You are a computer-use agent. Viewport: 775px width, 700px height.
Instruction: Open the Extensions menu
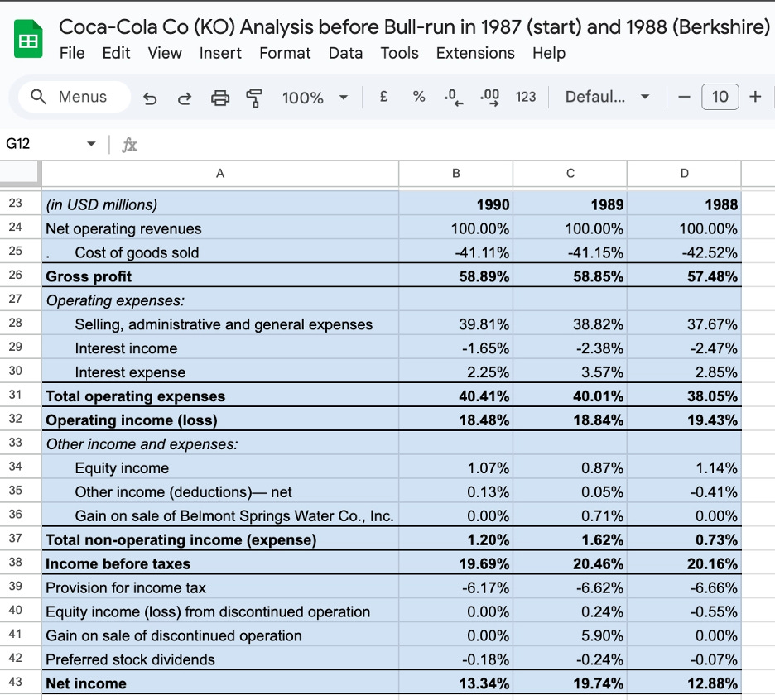point(475,53)
